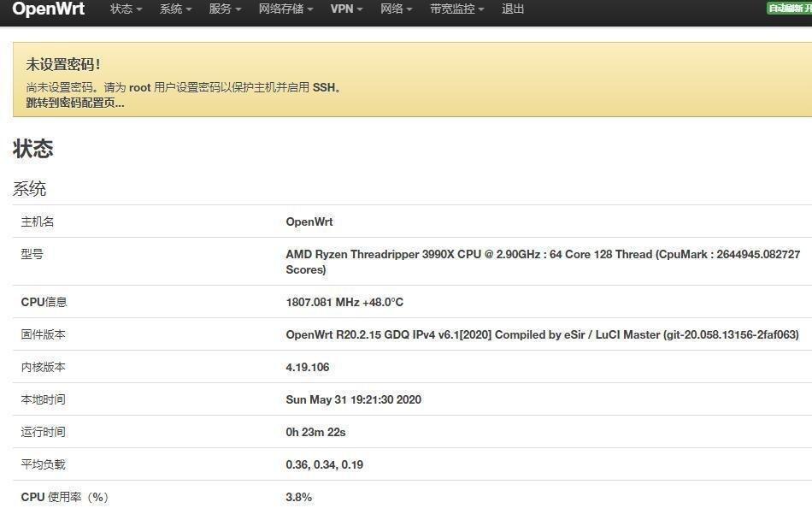Select the 未设置密码! warning heading
Screen dimensions: 812x508
pyautogui.click(x=63, y=64)
